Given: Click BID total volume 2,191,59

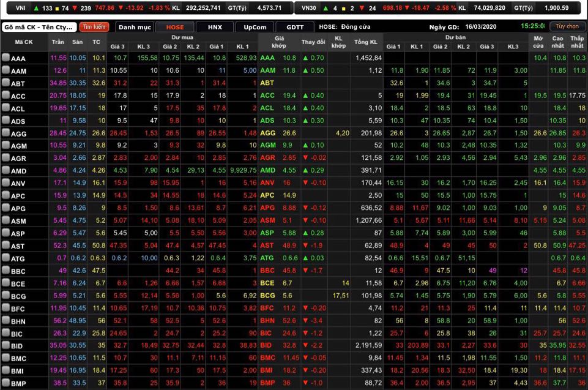Looking at the screenshot, I should pos(368,345).
